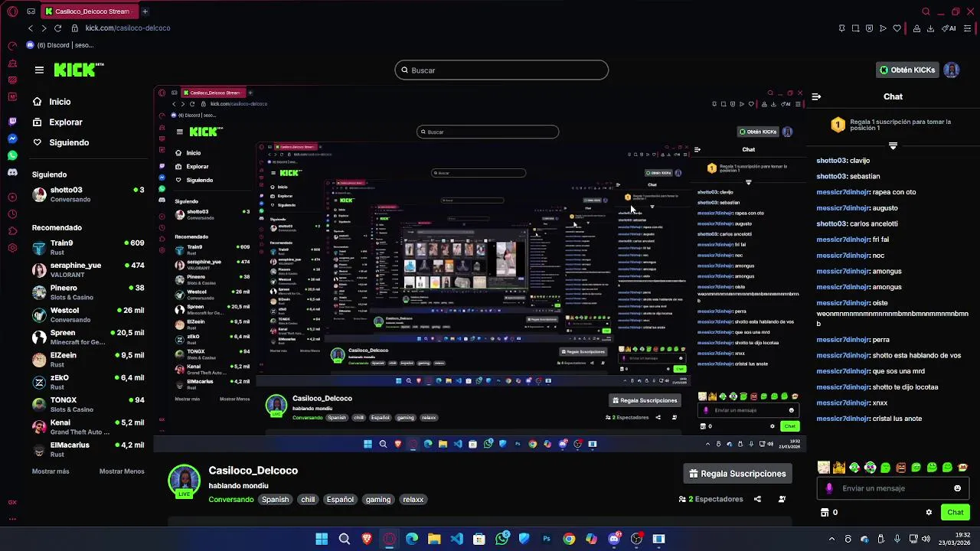Send message with green Chat button
The width and height of the screenshot is (980, 551).
coord(955,512)
